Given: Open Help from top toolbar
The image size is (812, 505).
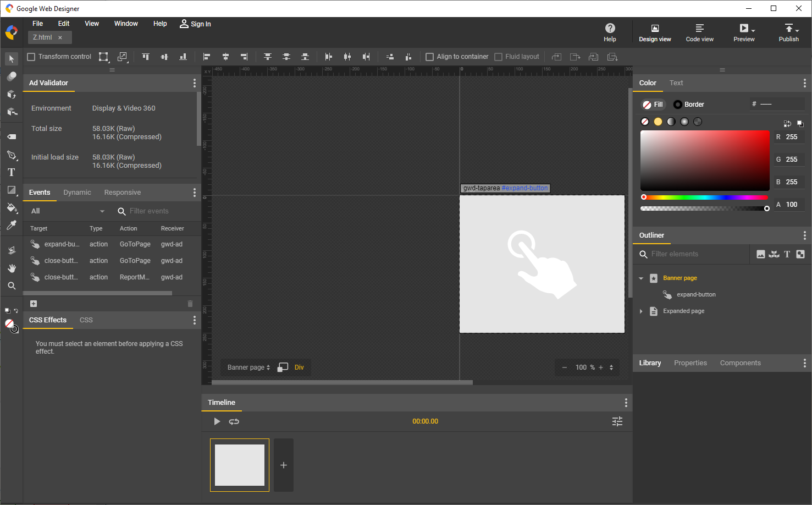Looking at the screenshot, I should point(610,32).
